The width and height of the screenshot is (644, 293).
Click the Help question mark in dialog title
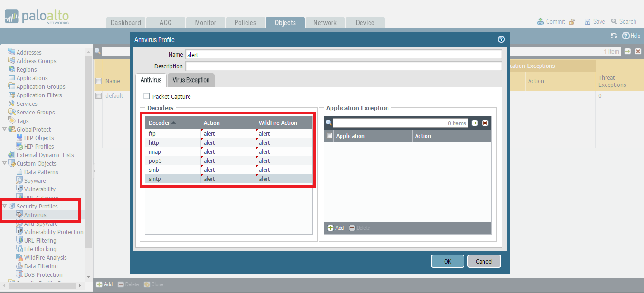click(x=501, y=39)
